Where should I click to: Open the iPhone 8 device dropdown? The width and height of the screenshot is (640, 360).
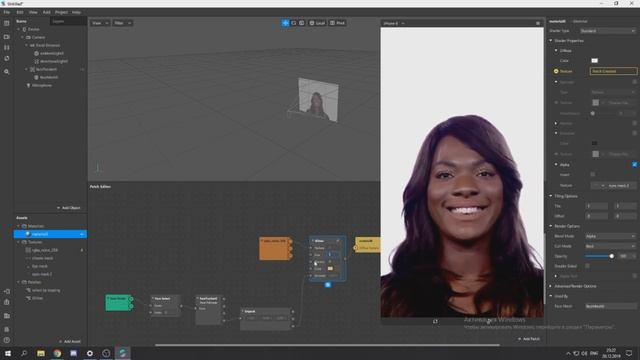(394, 23)
